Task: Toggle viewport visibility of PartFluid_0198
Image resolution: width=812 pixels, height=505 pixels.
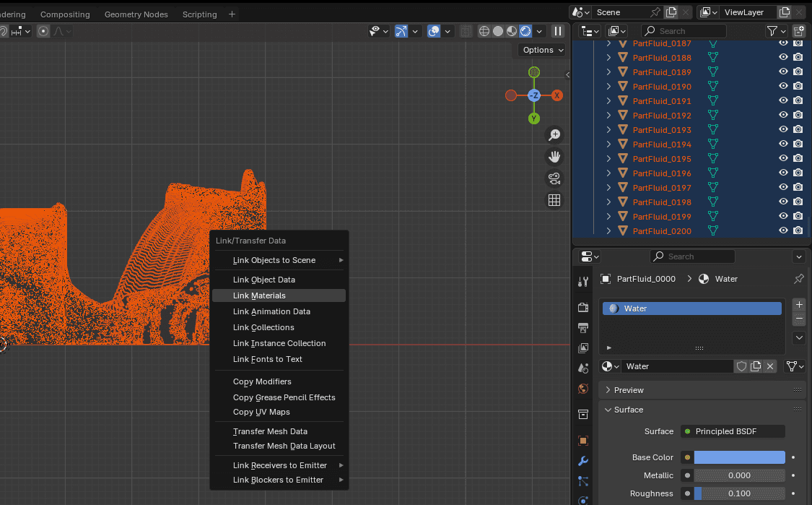Action: click(783, 202)
